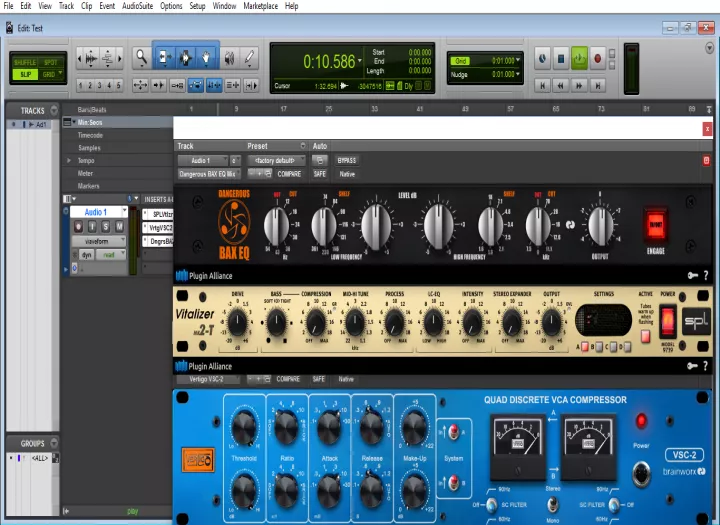
Task: Click the BAX EQ OUTPUT knob
Action: tap(600, 225)
